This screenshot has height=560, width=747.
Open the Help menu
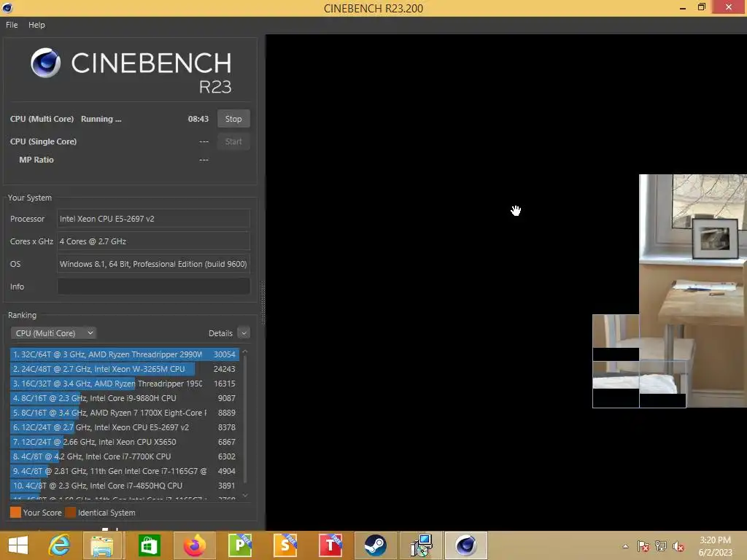[x=36, y=25]
